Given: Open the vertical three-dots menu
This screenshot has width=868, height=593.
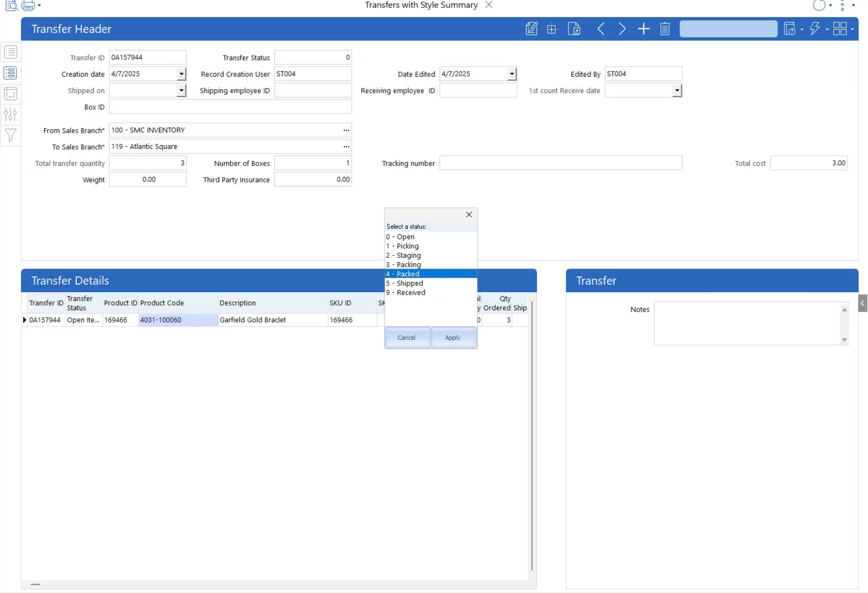Looking at the screenshot, I should 842,5.
